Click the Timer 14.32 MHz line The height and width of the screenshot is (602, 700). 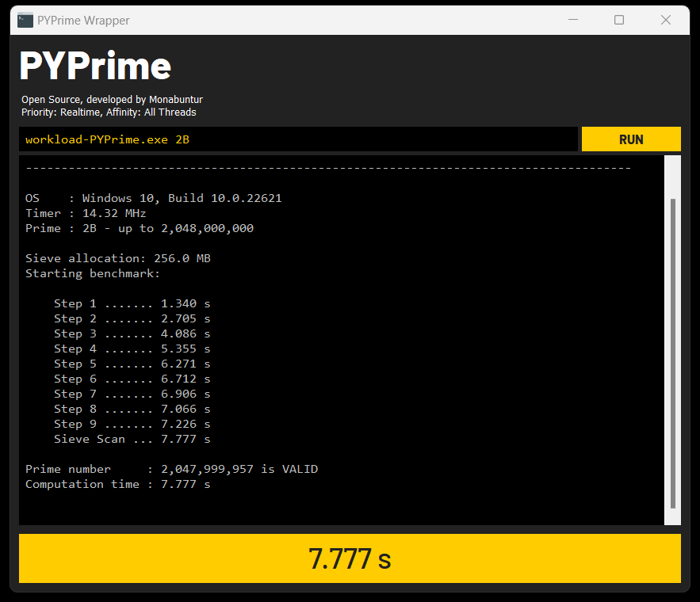pyautogui.click(x=86, y=213)
